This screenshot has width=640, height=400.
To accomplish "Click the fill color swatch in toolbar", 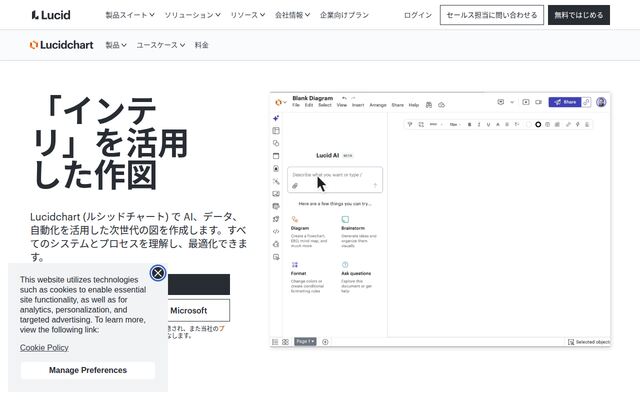I will tap(529, 124).
